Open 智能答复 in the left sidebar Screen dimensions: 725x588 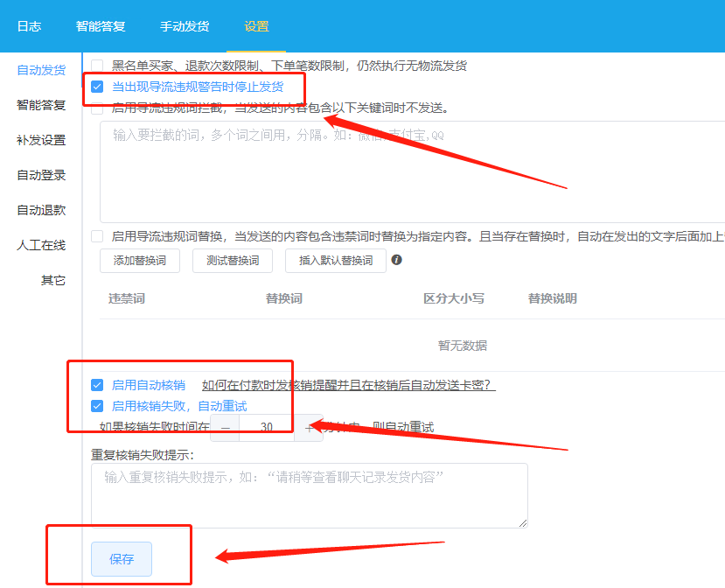pos(41,105)
